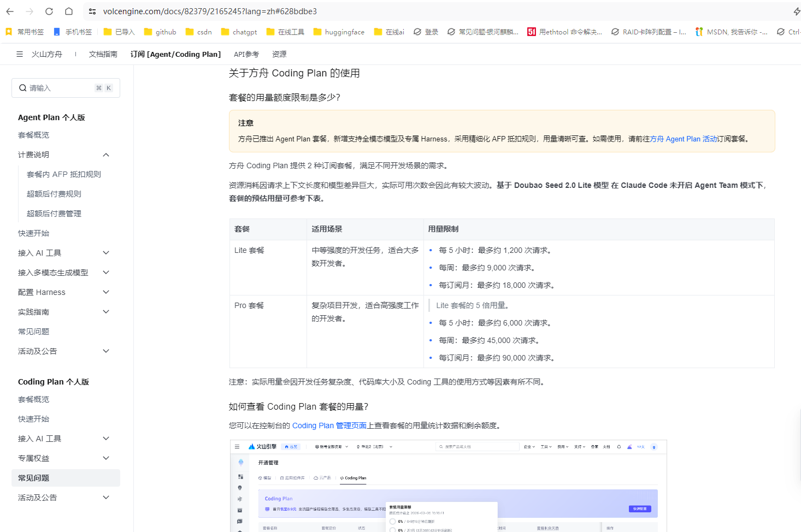Open the 登录 bookmark
The width and height of the screenshot is (801, 532).
(x=426, y=32)
